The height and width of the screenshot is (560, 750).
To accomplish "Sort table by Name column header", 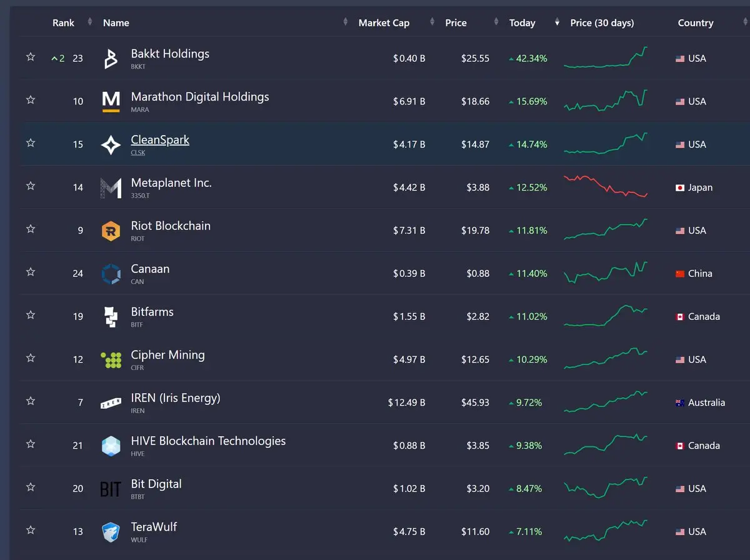I will (116, 23).
